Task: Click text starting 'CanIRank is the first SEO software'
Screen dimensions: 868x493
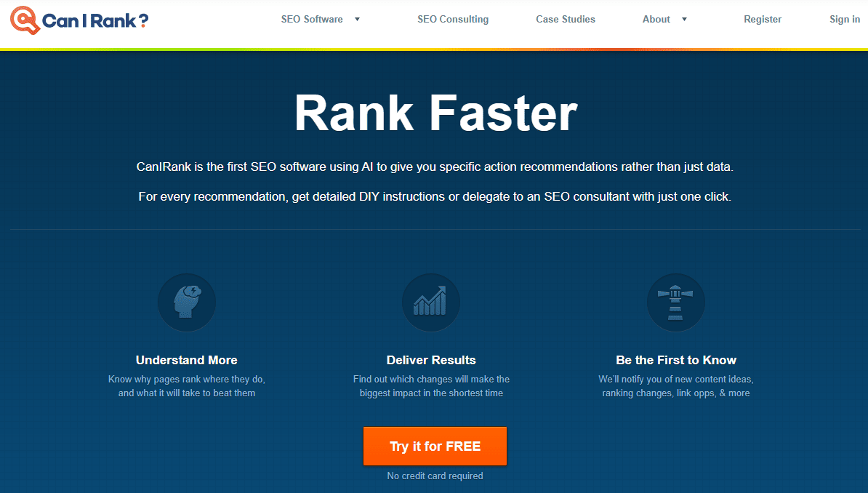Action: pos(435,167)
